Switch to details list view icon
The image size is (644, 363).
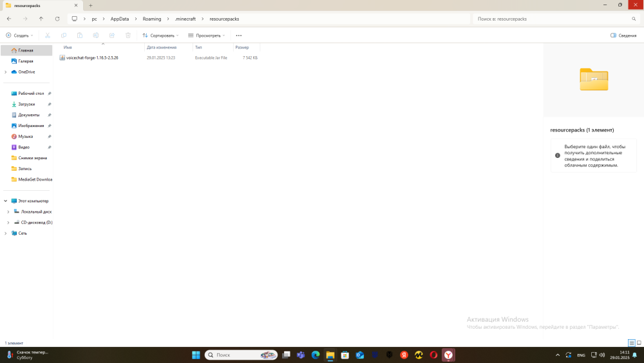632,343
